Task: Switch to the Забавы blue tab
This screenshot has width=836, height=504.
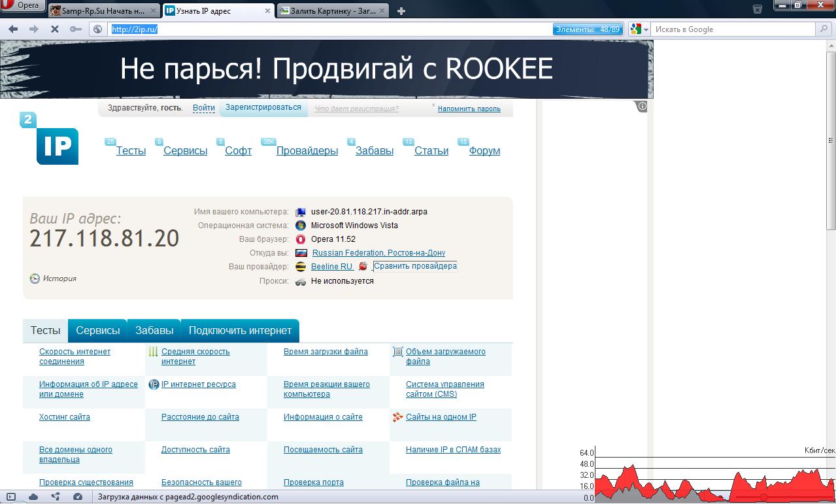Action: tap(154, 331)
